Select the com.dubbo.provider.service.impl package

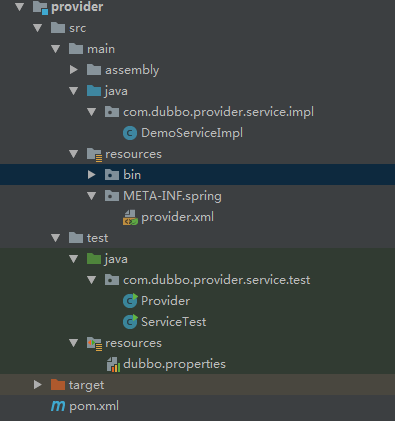(218, 112)
